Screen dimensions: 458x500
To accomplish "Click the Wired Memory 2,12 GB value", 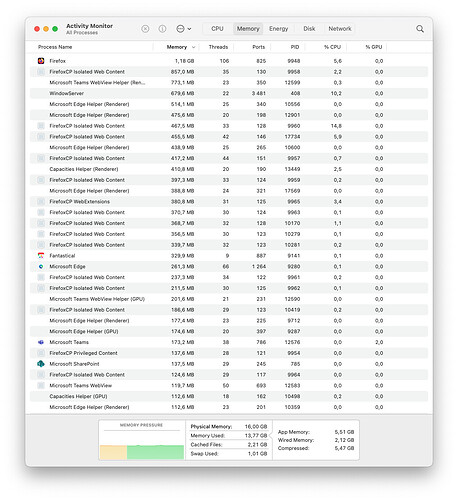I will pyautogui.click(x=344, y=440).
